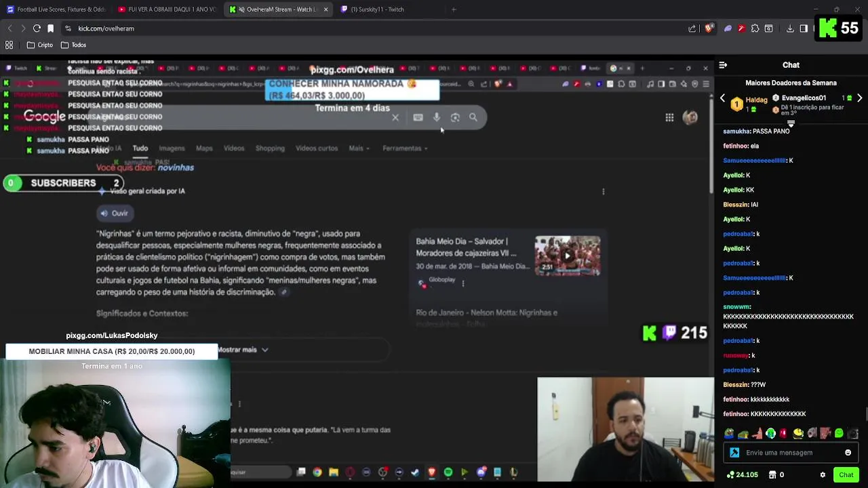
Task: Open the Google apps grid in stream
Action: tap(669, 117)
